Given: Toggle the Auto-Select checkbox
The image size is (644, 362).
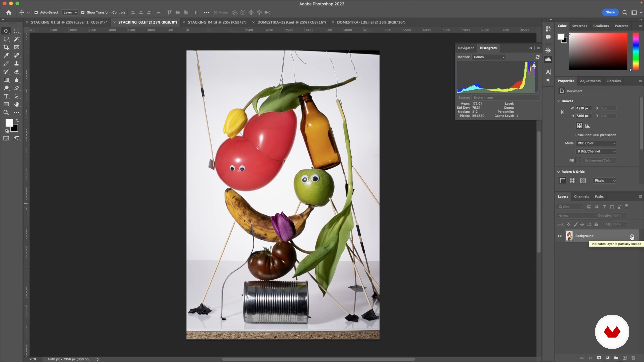Looking at the screenshot, I should 36,13.
